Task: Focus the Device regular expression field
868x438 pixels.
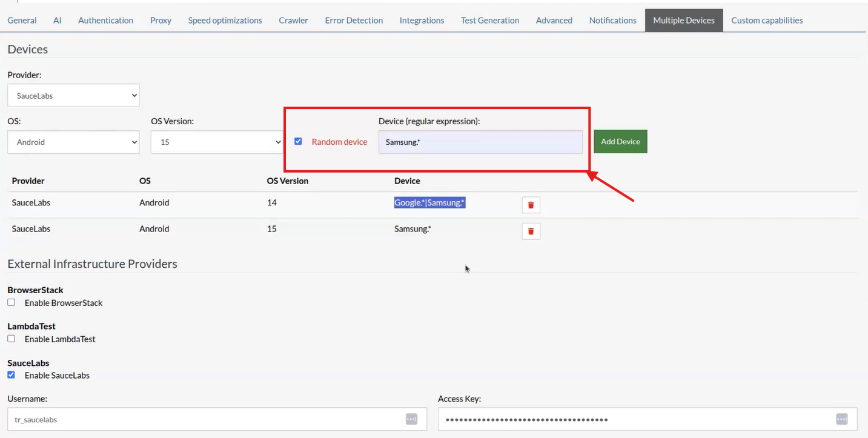Action: point(480,142)
